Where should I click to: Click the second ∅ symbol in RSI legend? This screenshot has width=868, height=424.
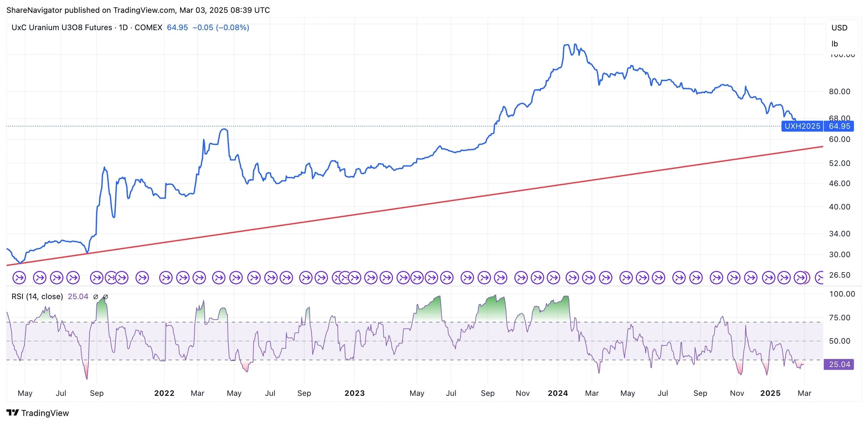[x=105, y=297]
